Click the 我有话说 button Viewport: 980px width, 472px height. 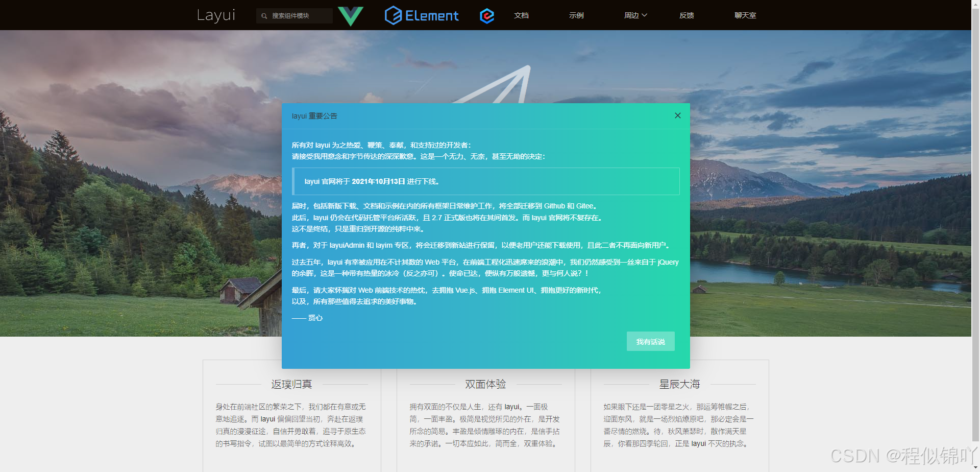pyautogui.click(x=651, y=341)
